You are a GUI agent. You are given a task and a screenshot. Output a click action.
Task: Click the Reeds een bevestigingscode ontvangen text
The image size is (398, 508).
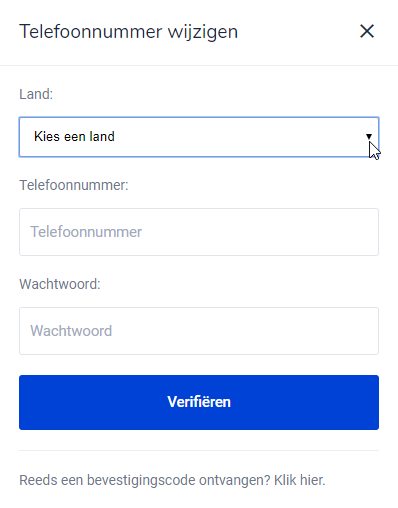[145, 480]
